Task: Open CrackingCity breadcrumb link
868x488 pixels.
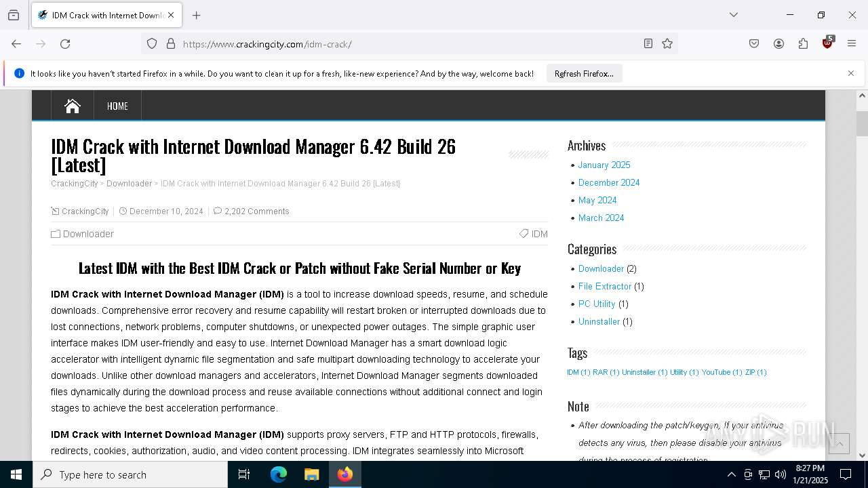Action: 75,184
